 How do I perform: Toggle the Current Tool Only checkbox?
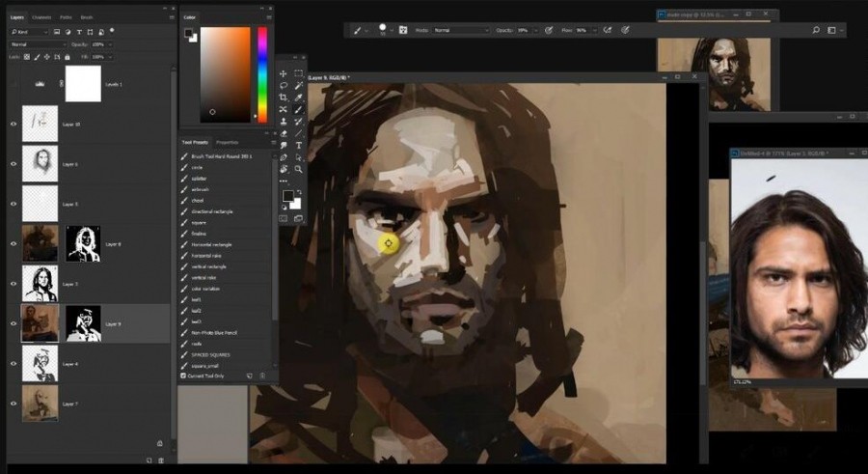183,376
